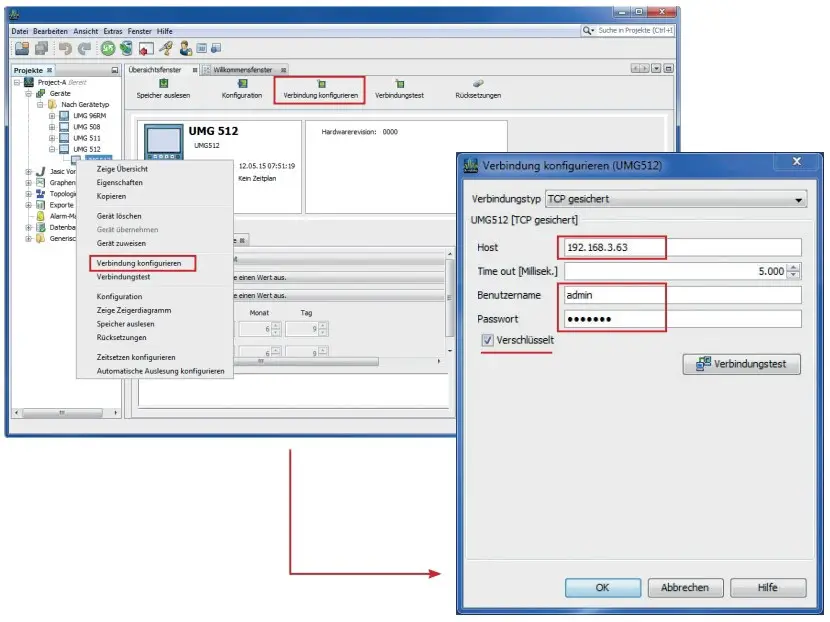This screenshot has width=830, height=622.
Task: Click the keys icon in the toolbar
Action: click(x=166, y=49)
